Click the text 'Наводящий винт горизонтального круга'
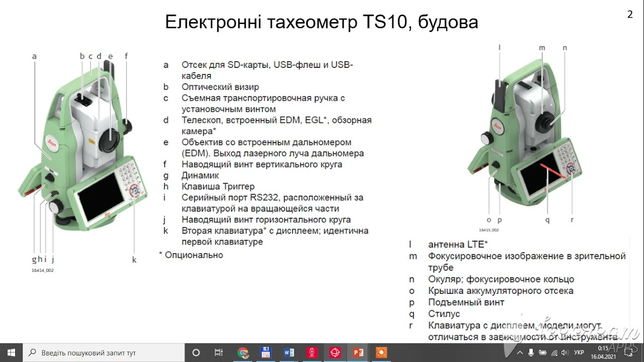Image resolution: width=644 pixels, height=362 pixels. (266, 220)
